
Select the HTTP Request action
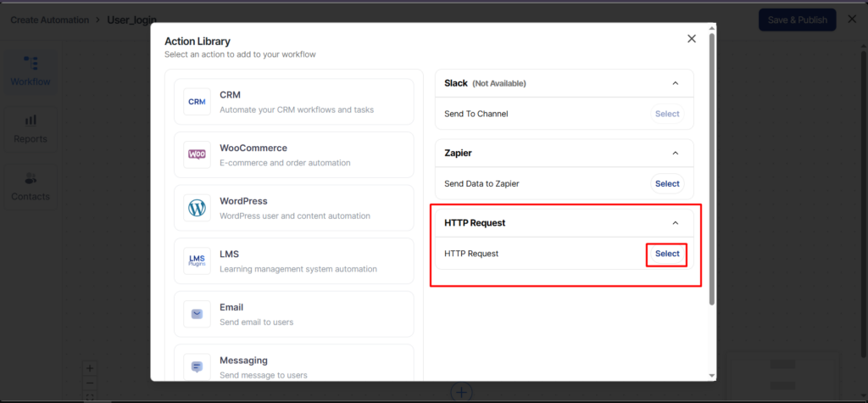point(667,254)
